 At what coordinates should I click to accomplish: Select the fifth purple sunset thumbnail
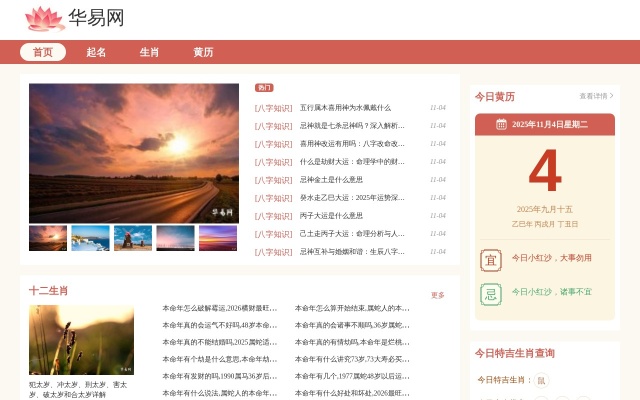tap(218, 238)
